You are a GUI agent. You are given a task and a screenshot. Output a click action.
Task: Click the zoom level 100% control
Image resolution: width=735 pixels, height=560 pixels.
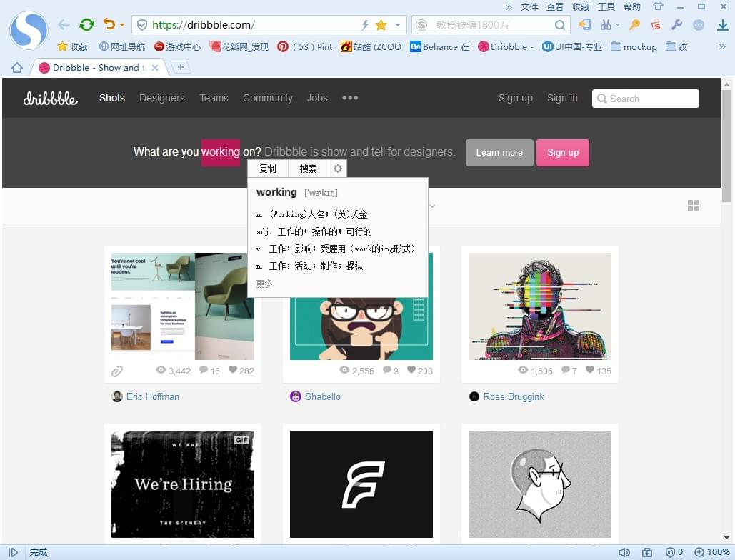tap(713, 552)
